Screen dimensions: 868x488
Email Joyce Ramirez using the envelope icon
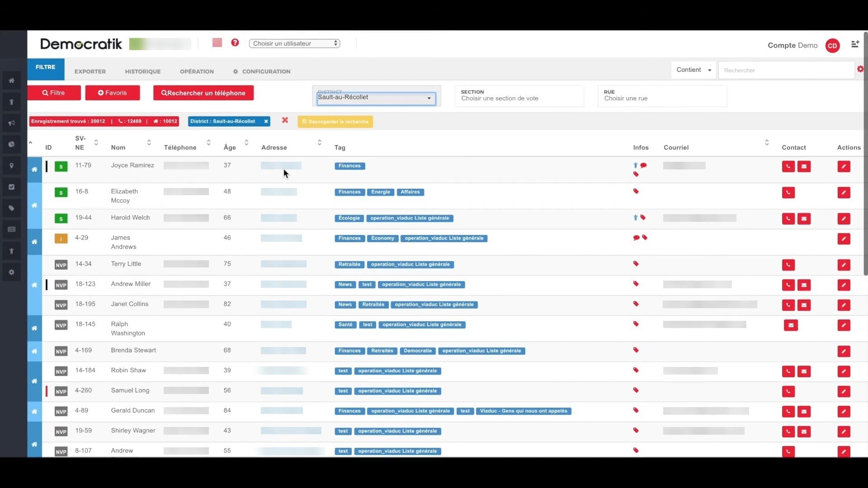(x=804, y=166)
